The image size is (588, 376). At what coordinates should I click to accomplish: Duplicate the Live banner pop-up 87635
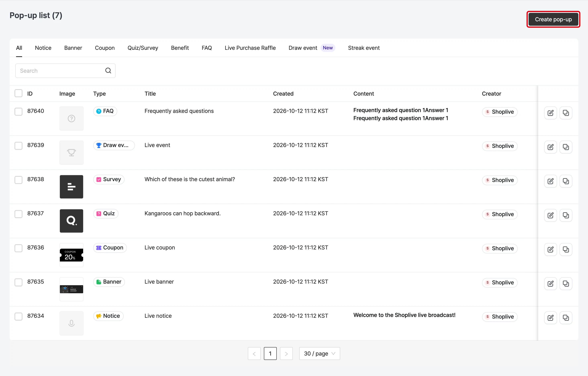566,284
